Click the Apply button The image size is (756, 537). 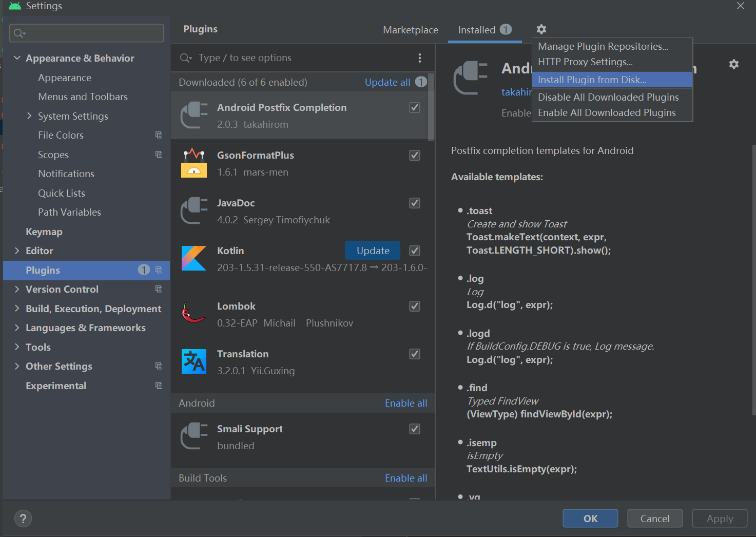[x=720, y=519]
